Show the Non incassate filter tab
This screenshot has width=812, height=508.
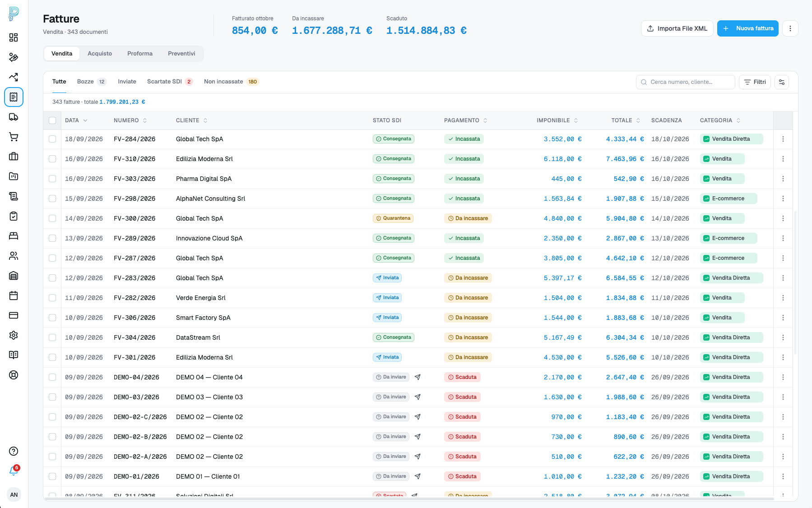pyautogui.click(x=231, y=82)
